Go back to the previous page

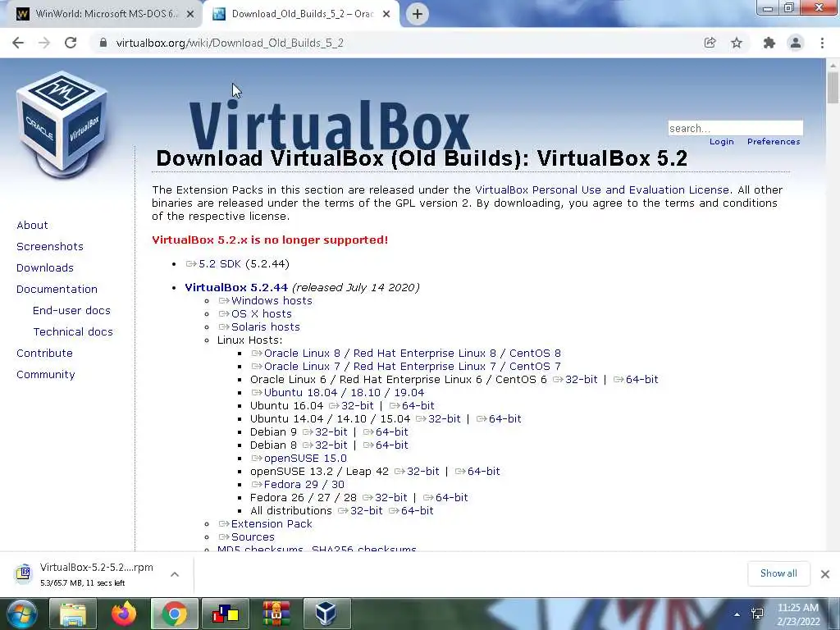point(18,43)
